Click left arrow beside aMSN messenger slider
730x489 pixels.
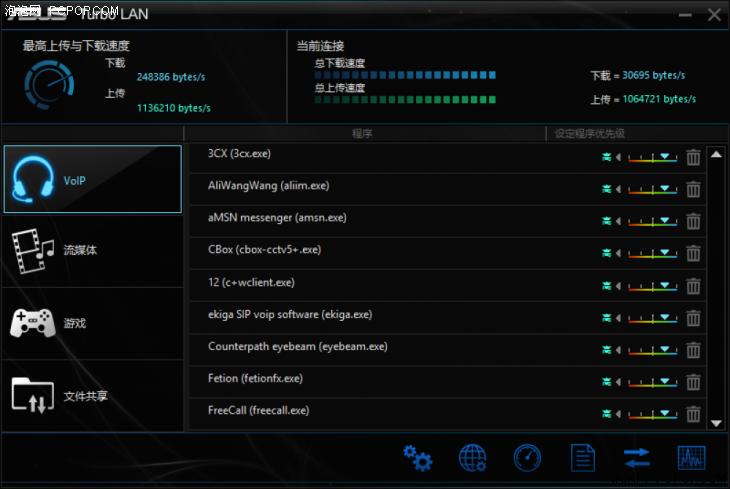618,221
